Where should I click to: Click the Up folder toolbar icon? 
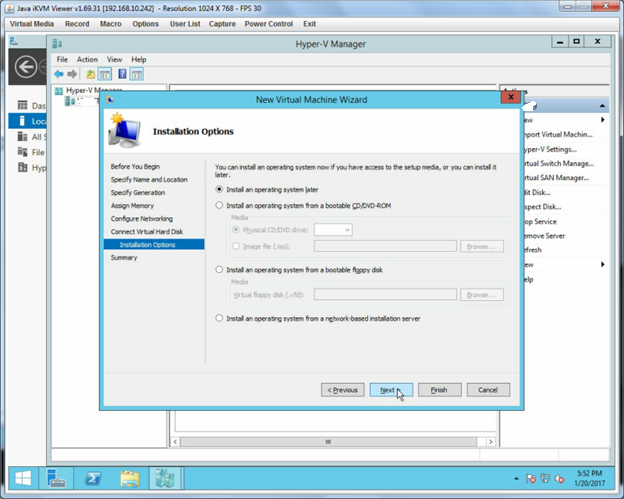(91, 74)
